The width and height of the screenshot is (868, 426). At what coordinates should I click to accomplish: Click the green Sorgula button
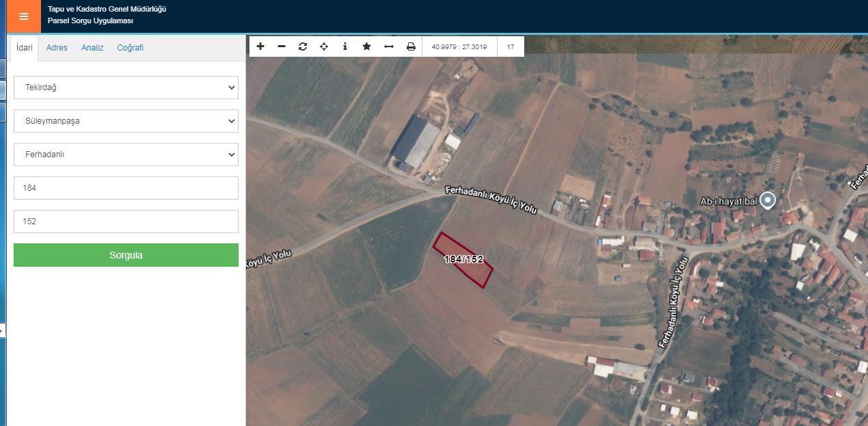(x=126, y=255)
